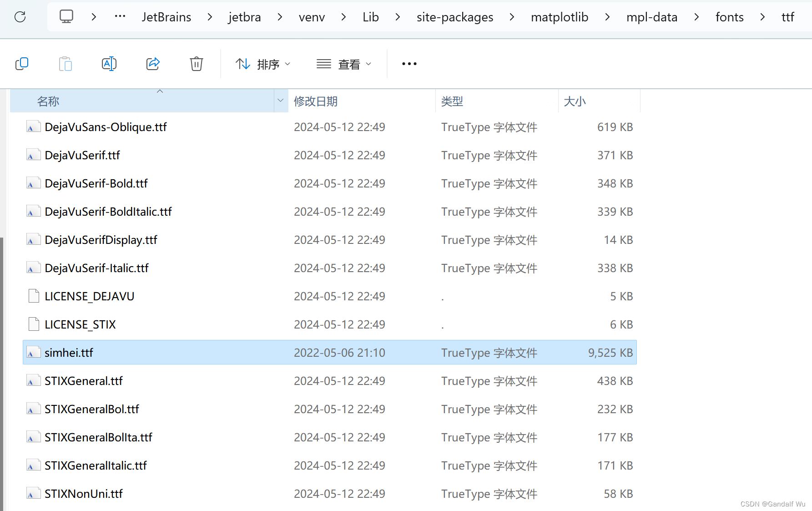This screenshot has width=812, height=511.
Task: Navigate to site-packages via breadcrumb
Action: (x=454, y=16)
